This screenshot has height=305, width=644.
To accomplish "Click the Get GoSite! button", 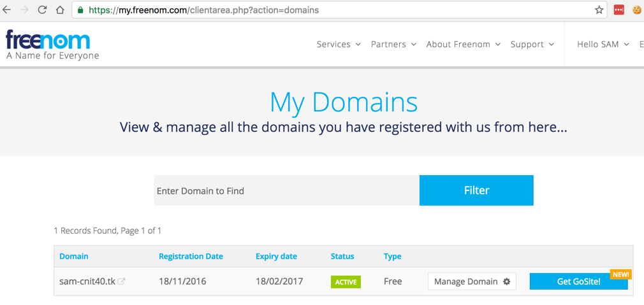I will click(579, 281).
